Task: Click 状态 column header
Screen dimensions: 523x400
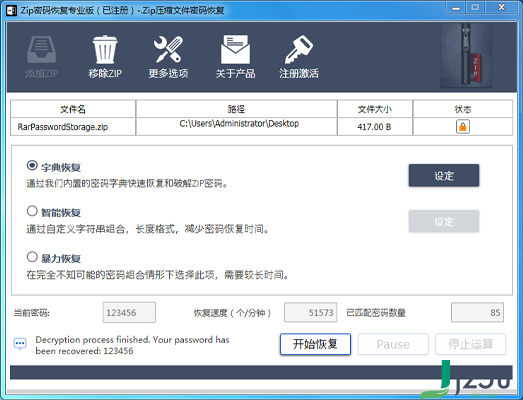Action: pos(463,109)
